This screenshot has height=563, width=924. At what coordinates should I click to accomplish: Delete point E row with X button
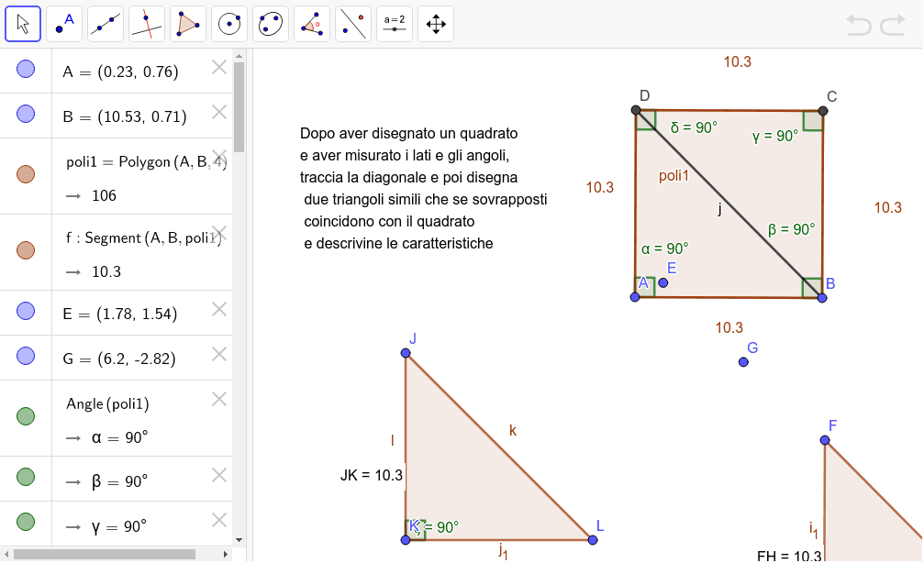point(219,309)
